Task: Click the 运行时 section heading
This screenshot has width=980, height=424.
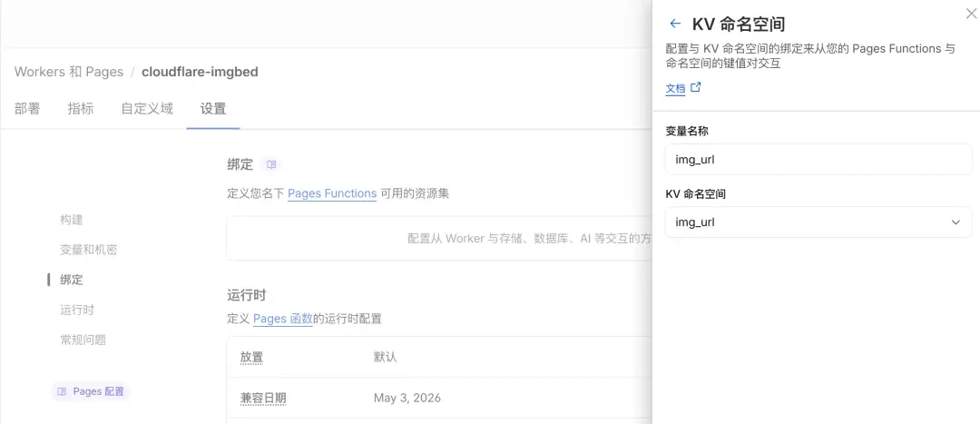Action: pos(247,295)
